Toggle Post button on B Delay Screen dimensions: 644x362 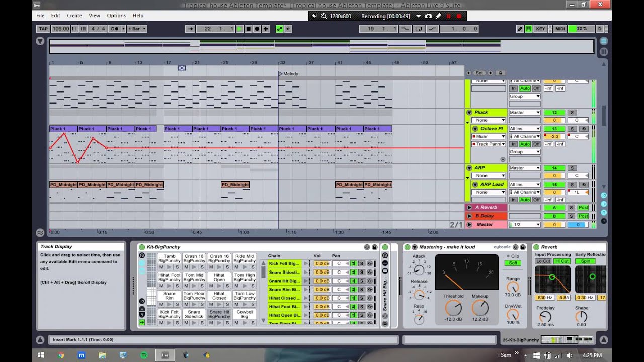point(583,216)
